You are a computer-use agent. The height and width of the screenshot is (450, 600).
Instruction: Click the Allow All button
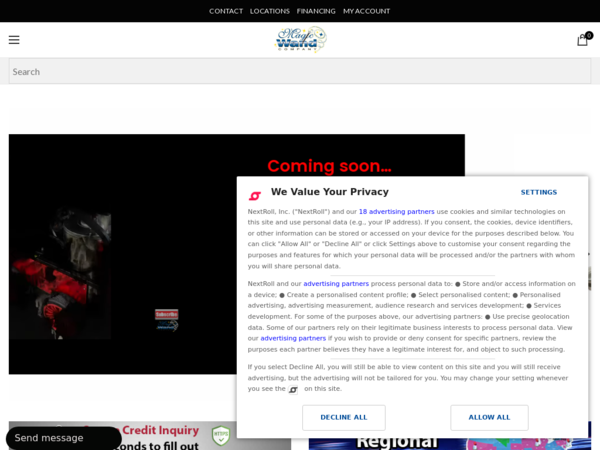[x=489, y=417]
